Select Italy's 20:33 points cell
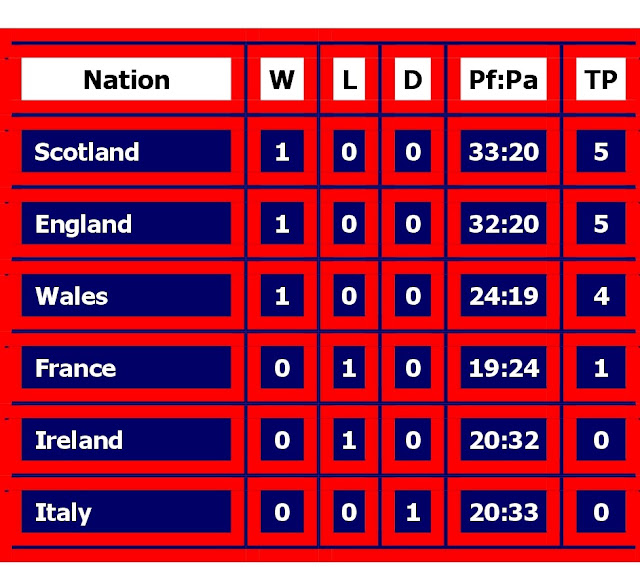 pyautogui.click(x=503, y=512)
